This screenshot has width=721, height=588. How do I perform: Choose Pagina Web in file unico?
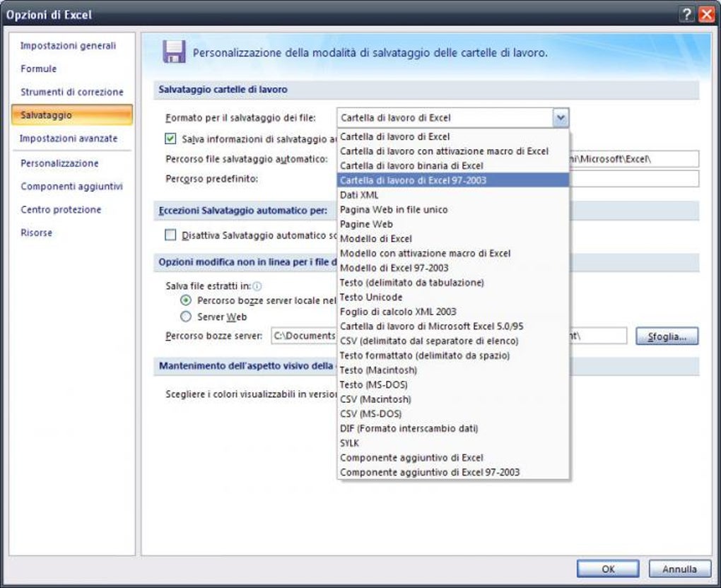tap(453, 210)
